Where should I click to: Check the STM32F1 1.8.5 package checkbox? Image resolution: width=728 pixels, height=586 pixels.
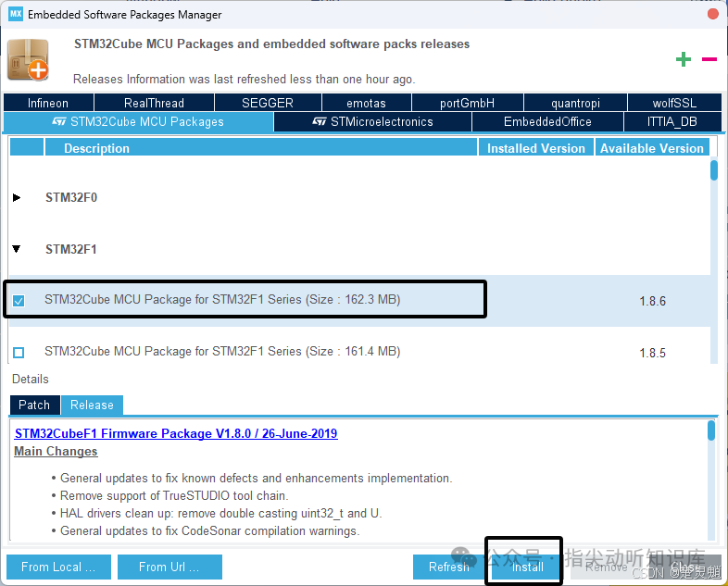coord(19,353)
